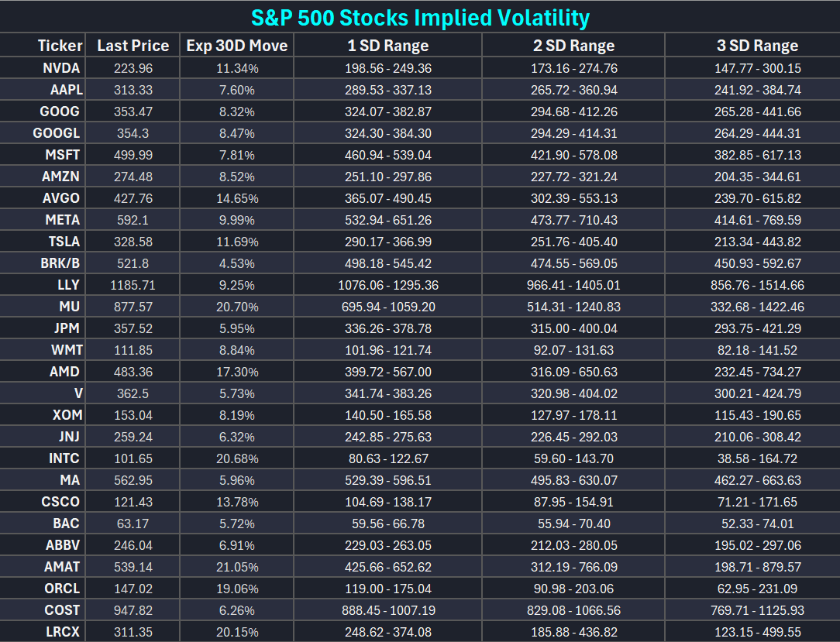The width and height of the screenshot is (840, 642).
Task: Select LLY last price 1185.71
Action: coord(133,286)
